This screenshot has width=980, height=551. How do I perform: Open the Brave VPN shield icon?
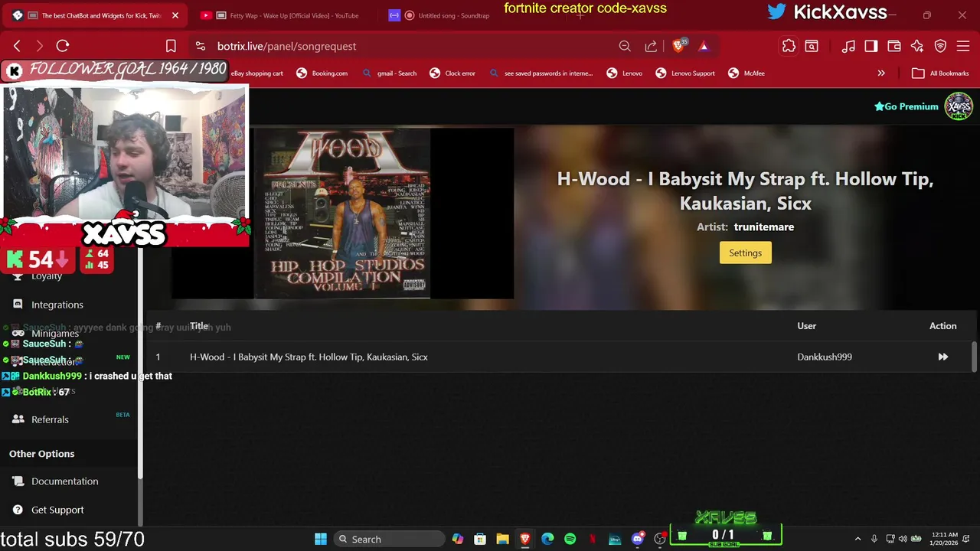click(940, 46)
